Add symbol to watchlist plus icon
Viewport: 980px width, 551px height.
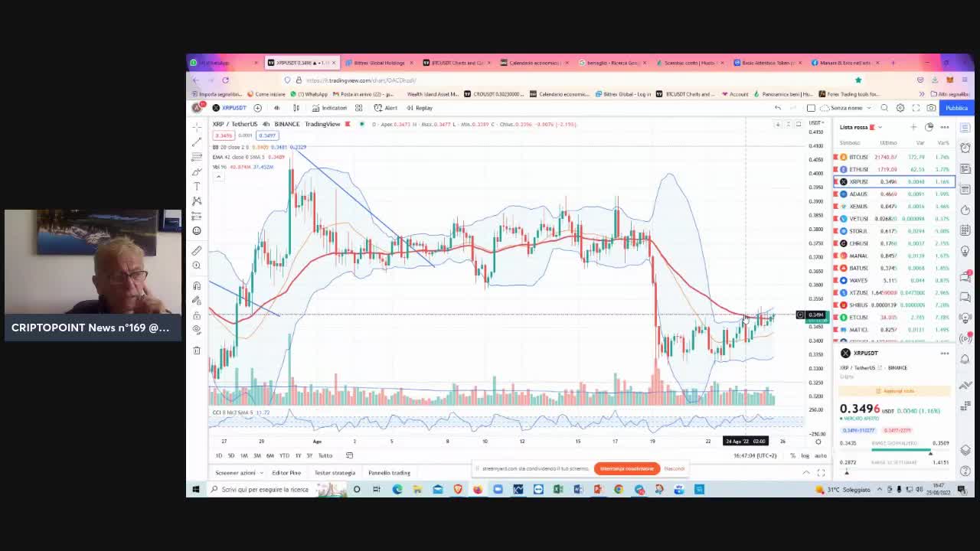[913, 127]
